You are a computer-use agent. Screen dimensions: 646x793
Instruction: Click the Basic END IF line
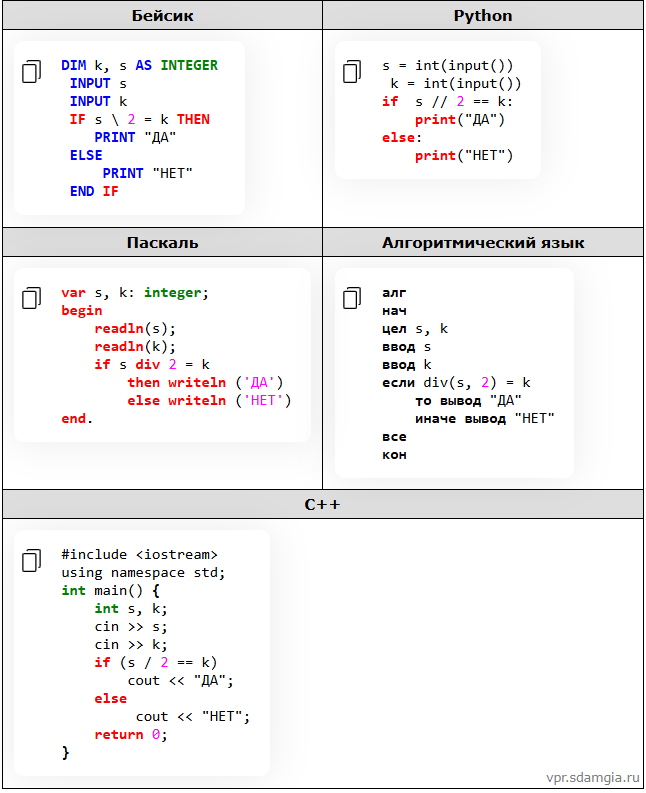(x=94, y=191)
